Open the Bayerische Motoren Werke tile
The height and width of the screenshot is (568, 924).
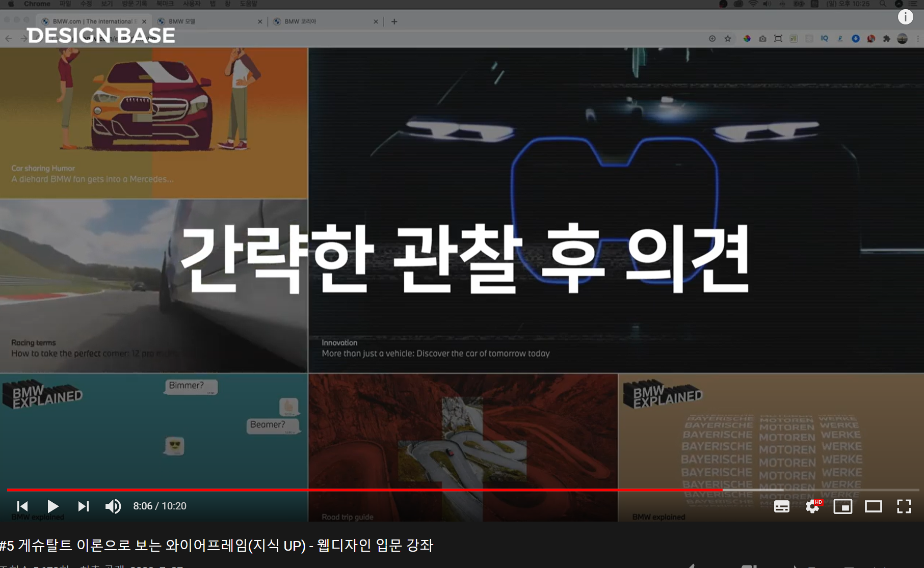tap(771, 447)
